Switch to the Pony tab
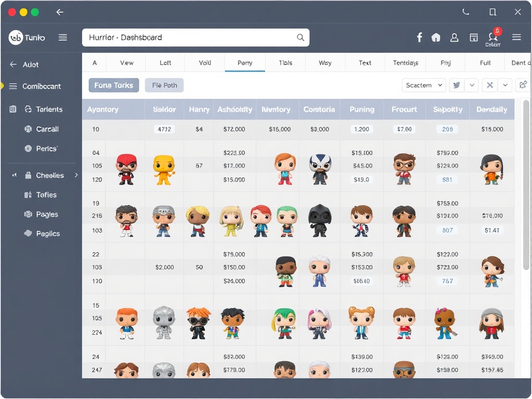532x399 pixels. point(244,62)
